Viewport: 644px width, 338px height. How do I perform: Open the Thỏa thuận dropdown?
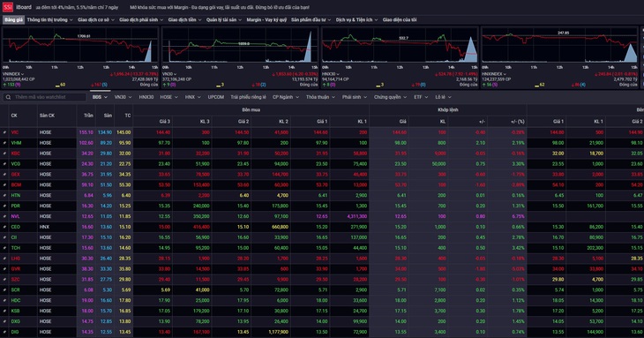[x=320, y=97]
